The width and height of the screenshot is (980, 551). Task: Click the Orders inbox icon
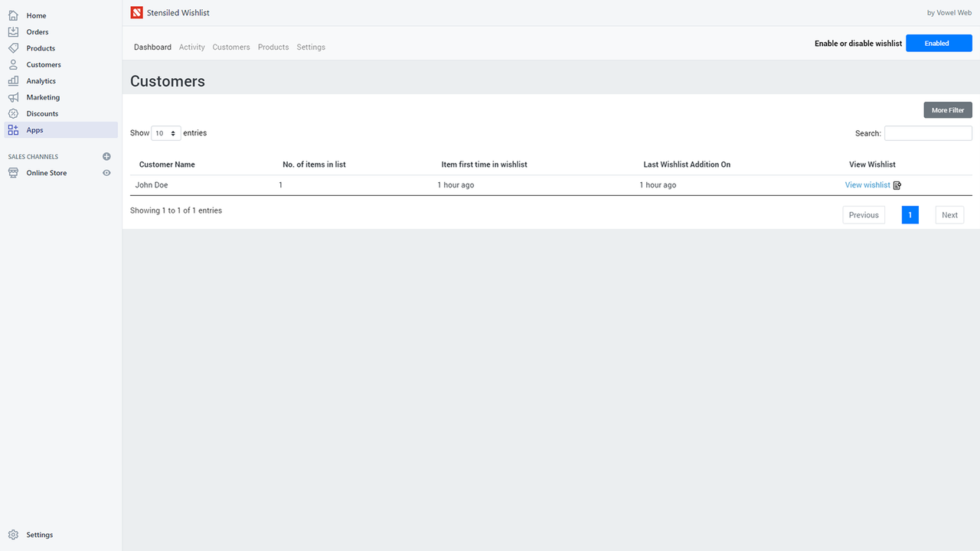tap(13, 31)
